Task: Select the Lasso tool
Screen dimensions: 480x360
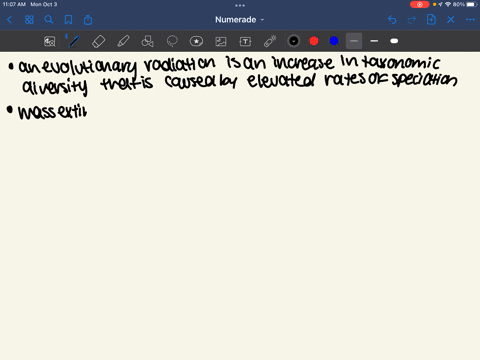Action: coord(172,41)
